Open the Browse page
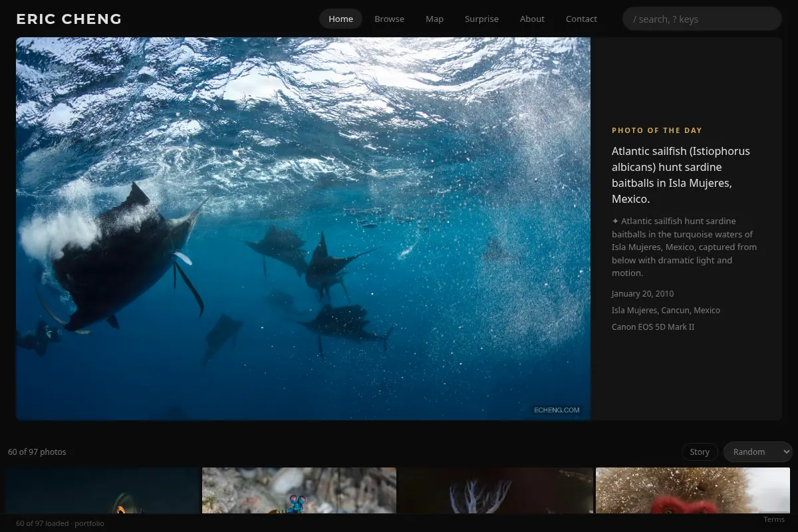Viewport: 798px width, 532px height. click(x=389, y=19)
